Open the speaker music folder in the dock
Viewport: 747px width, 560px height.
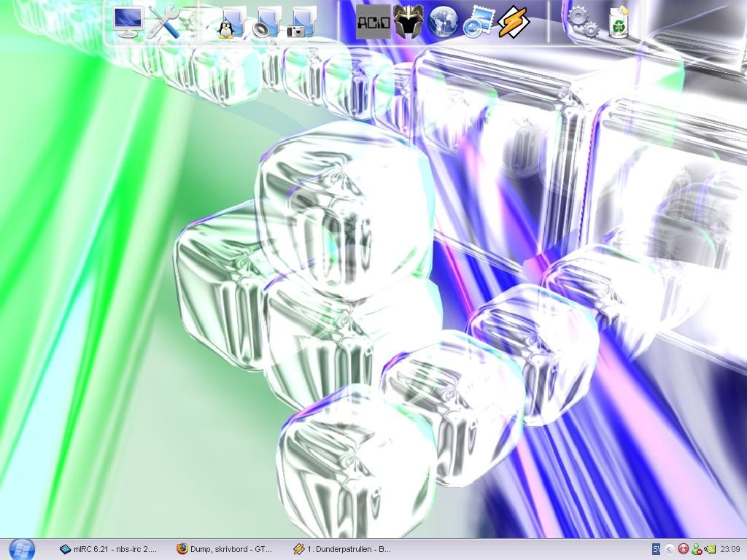[x=267, y=23]
